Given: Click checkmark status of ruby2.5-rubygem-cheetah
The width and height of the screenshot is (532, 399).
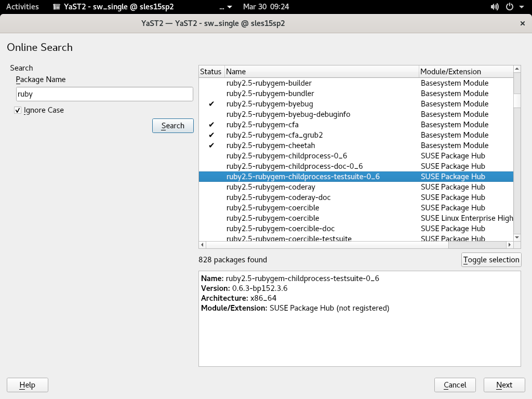Looking at the screenshot, I should (x=211, y=145).
